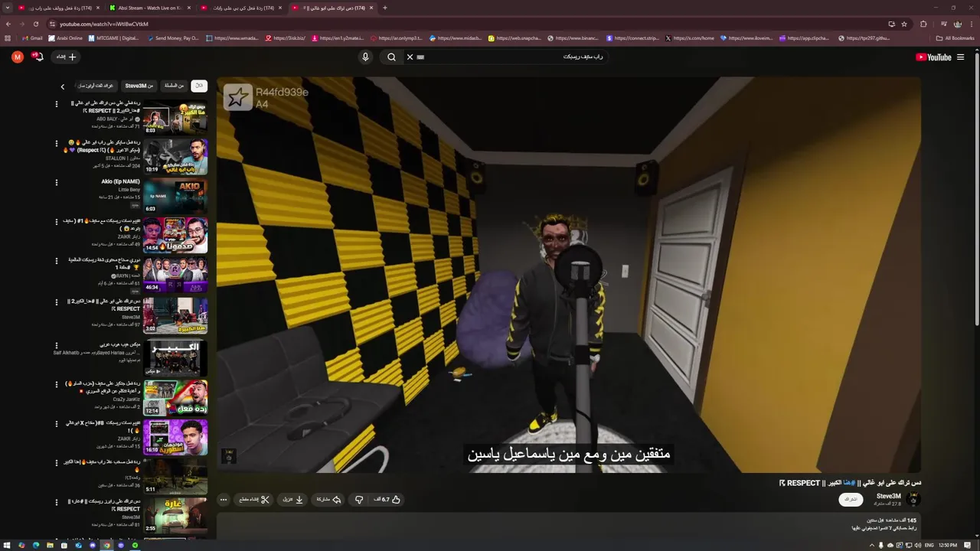
Task: Select the 'من السلسلة' filter chip
Action: pos(175,86)
